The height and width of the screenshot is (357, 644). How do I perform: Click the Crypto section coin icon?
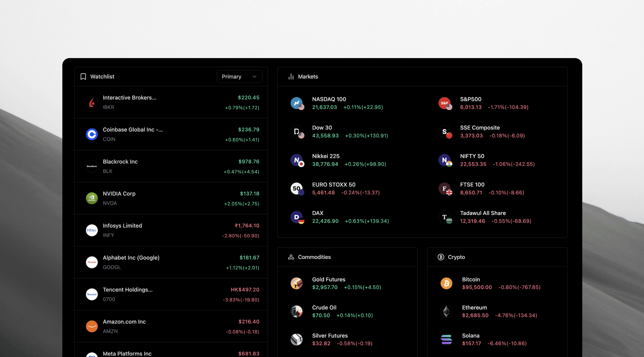click(x=441, y=257)
